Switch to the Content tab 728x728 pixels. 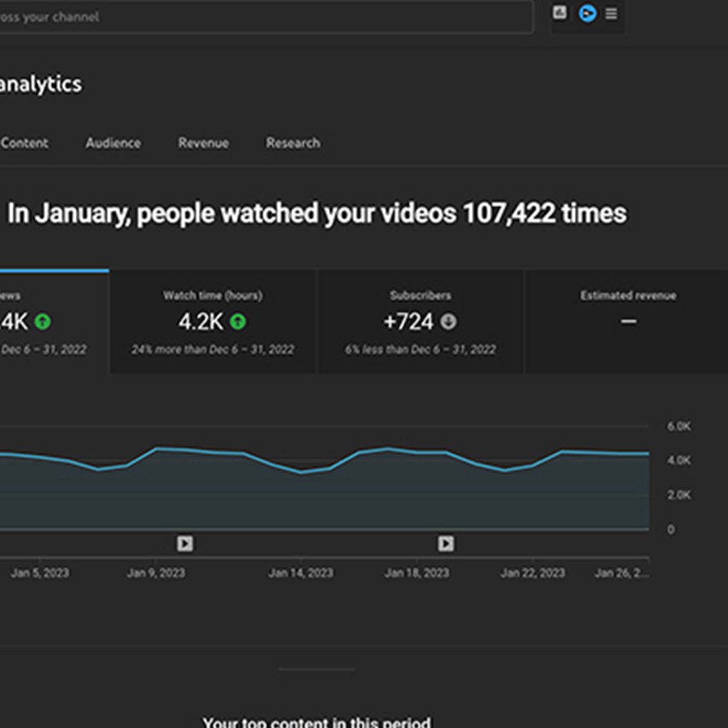click(x=24, y=143)
